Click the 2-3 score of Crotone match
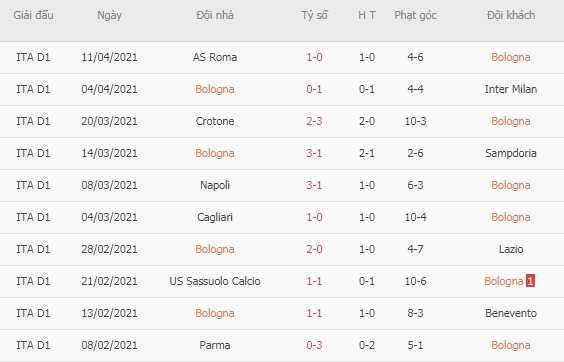 click(x=314, y=121)
